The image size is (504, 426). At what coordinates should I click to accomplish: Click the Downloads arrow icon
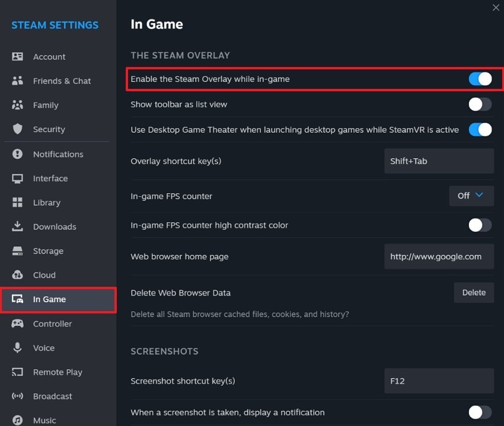coord(17,227)
